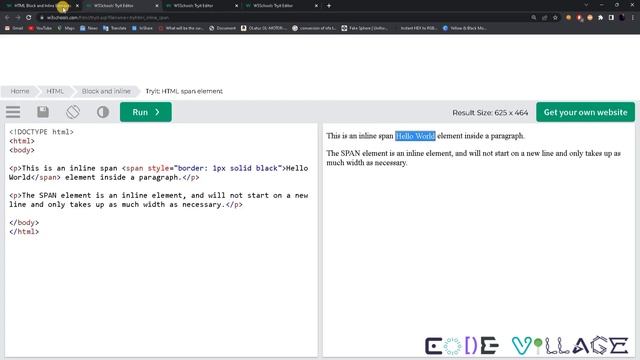Change orientation with the rotate icon

73,112
